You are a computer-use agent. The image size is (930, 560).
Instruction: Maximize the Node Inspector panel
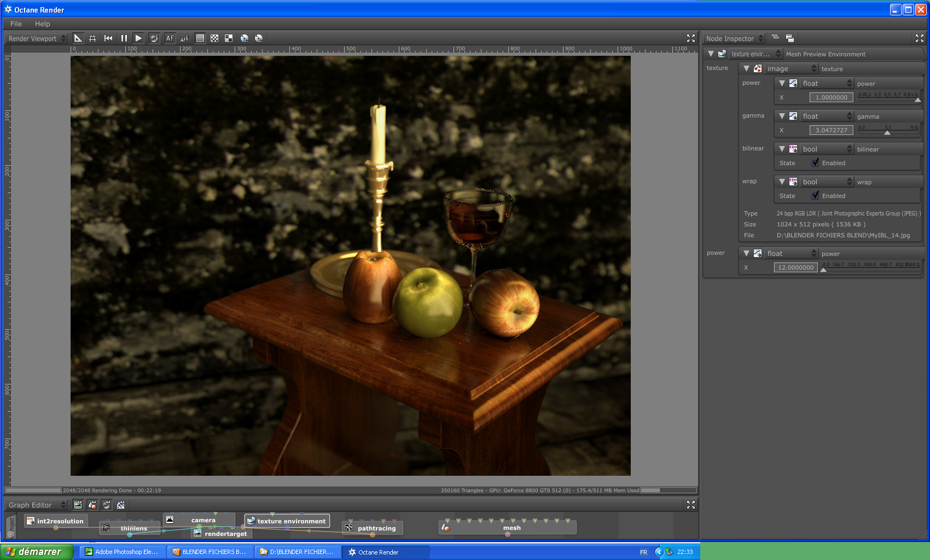point(920,38)
